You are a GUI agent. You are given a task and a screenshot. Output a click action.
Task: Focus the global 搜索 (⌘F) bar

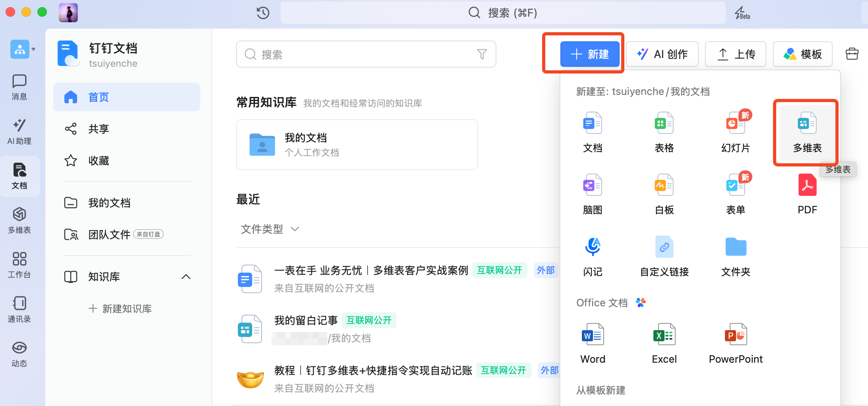pos(503,13)
